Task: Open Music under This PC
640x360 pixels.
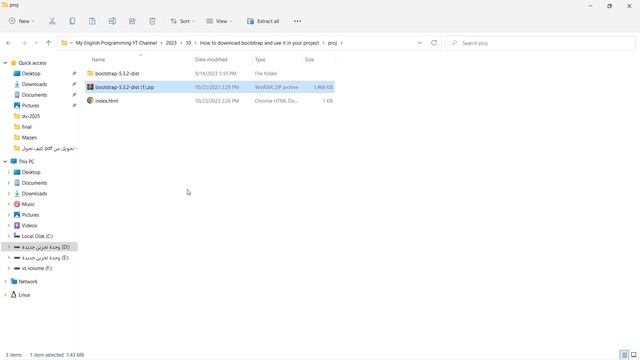Action: (x=28, y=204)
